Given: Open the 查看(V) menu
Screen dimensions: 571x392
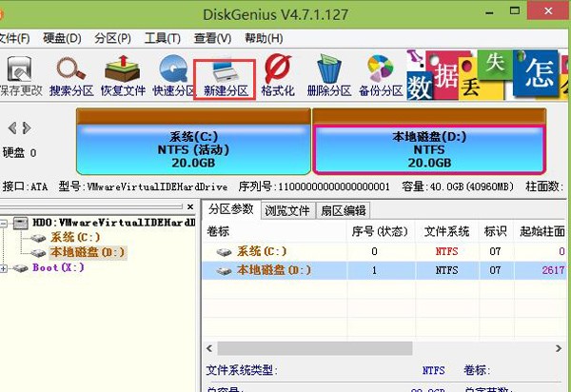Looking at the screenshot, I should click(212, 38).
